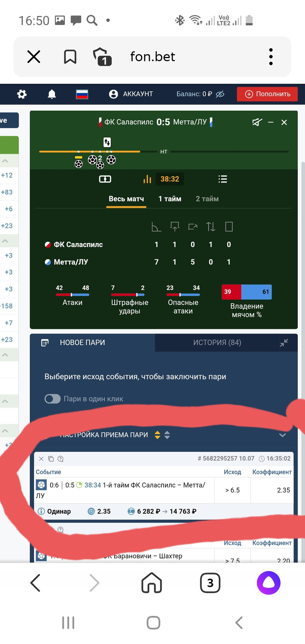
Task: Open notifications bell icon
Action: [52, 94]
